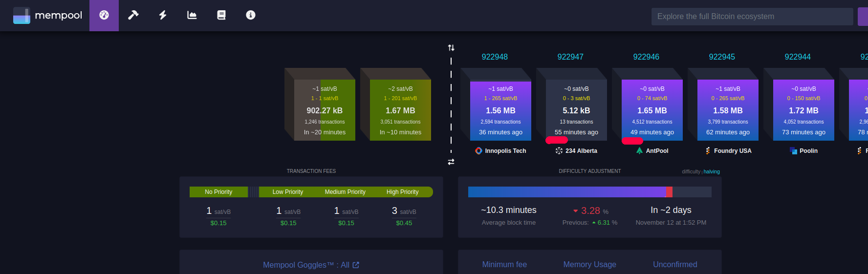
Task: Switch to the difficulty view
Action: click(x=691, y=171)
